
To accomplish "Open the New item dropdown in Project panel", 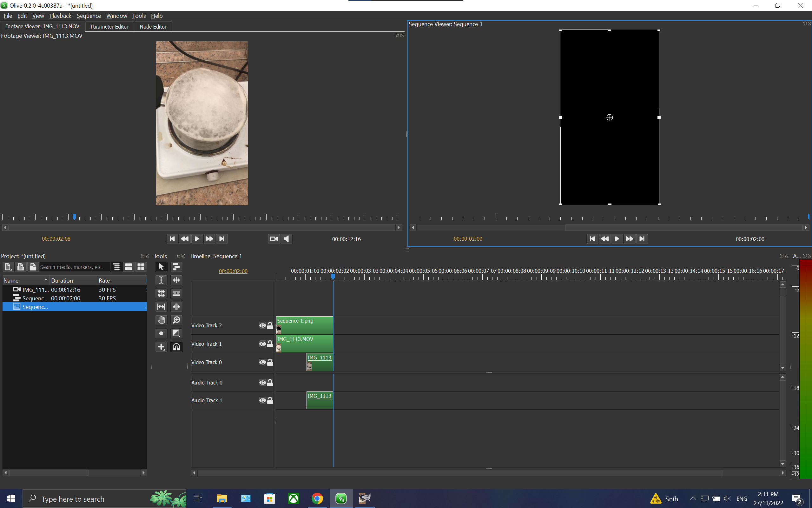I will point(8,267).
